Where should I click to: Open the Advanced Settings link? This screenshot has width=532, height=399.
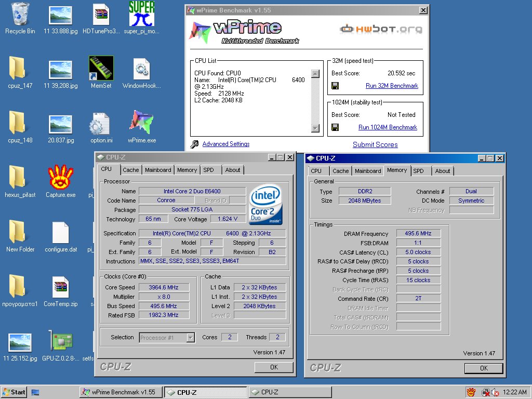(x=226, y=144)
